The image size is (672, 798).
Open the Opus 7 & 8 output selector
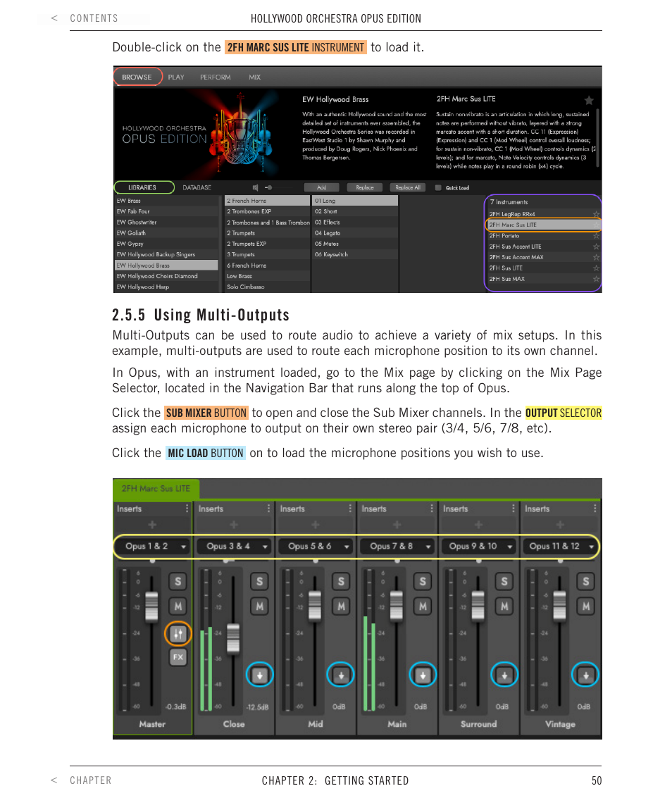tap(397, 546)
